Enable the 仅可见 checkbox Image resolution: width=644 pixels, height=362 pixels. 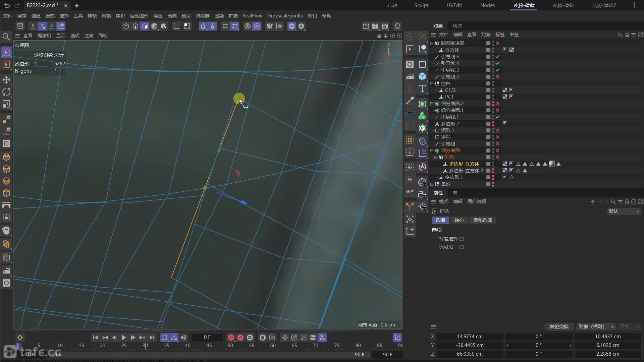pos(462,247)
